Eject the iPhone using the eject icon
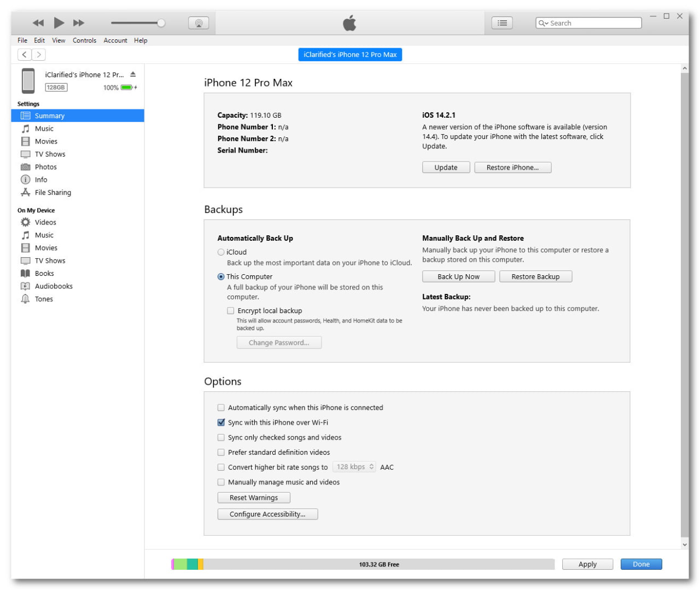The image size is (700, 590). point(133,74)
